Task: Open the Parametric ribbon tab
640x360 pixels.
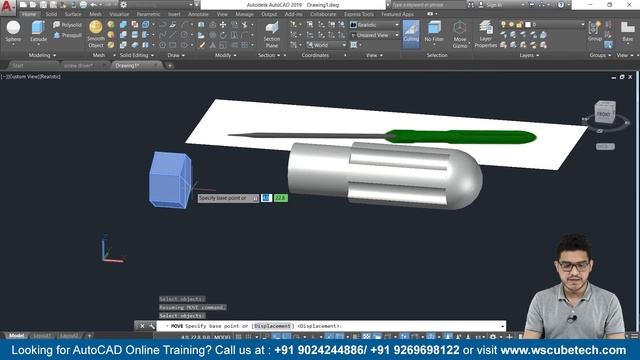Action: coord(148,14)
